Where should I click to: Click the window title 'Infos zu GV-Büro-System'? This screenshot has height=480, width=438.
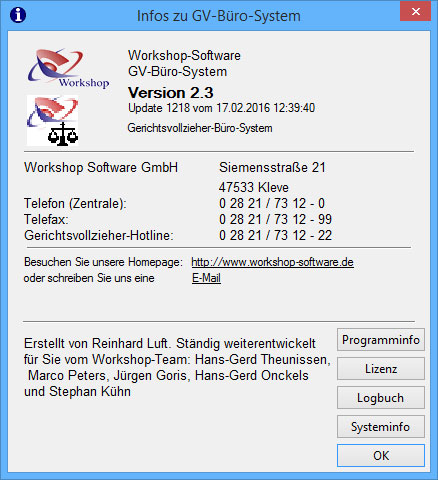click(x=219, y=16)
